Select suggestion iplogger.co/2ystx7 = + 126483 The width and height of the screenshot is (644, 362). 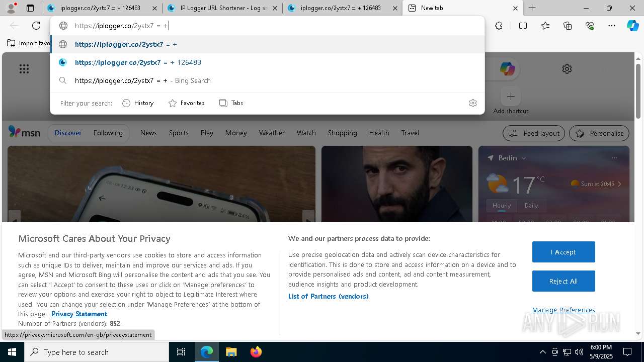pyautogui.click(x=267, y=62)
